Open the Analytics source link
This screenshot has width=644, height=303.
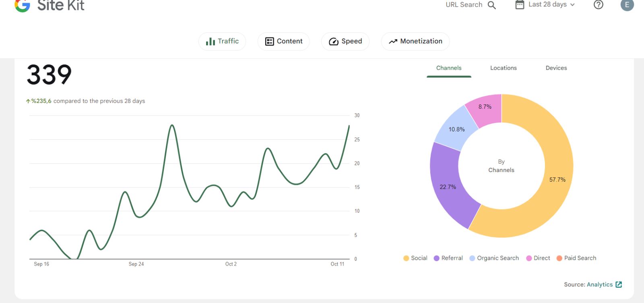(x=600, y=284)
